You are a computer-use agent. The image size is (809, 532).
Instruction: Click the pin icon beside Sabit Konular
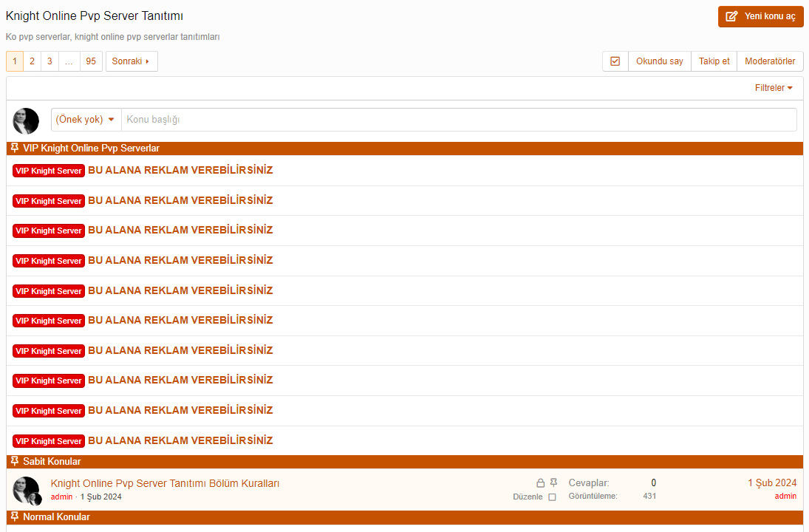point(15,461)
